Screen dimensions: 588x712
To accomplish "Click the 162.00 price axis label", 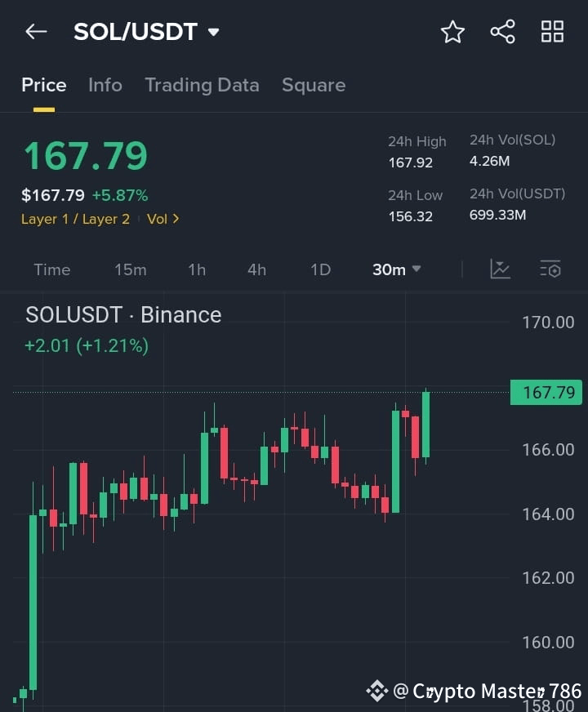I will [548, 578].
